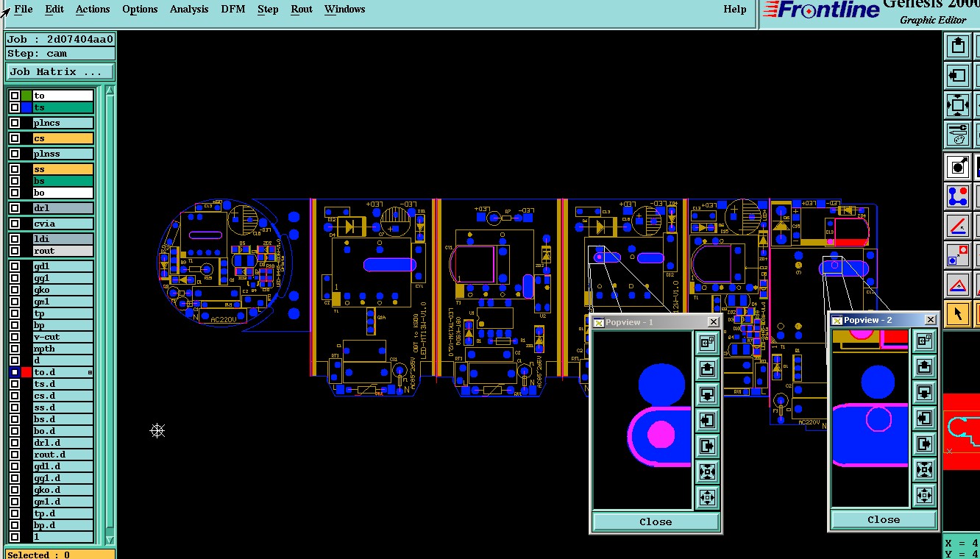Click the layer list scrollbar down arrow
980x559 pixels.
110,539
